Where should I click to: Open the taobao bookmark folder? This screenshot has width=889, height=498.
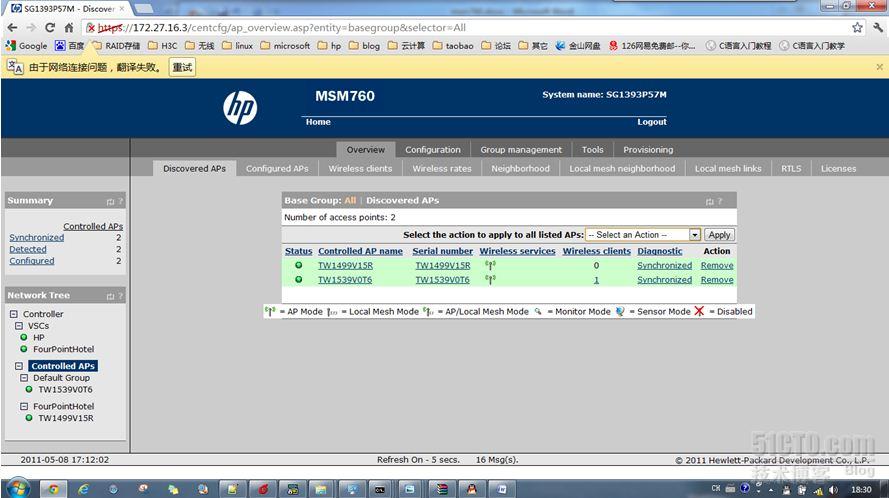pos(453,45)
